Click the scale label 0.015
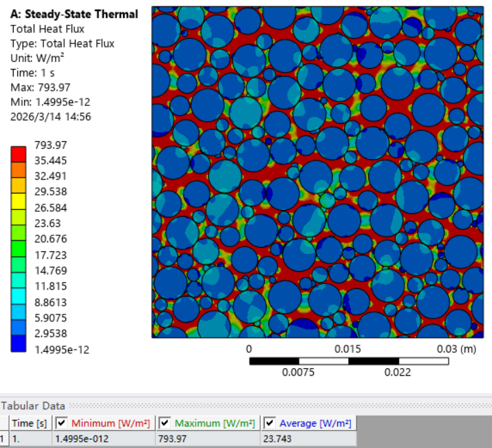Image resolution: width=492 pixels, height=448 pixels. pyautogui.click(x=347, y=349)
